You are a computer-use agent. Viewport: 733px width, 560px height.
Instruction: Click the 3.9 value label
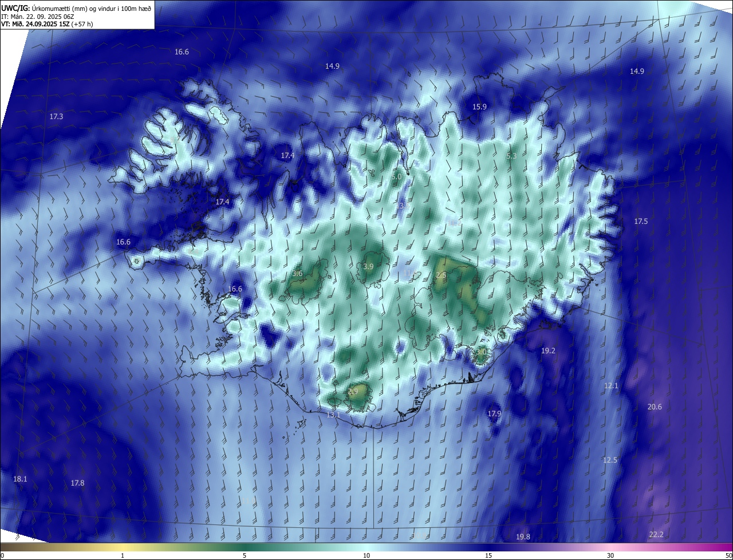coord(369,267)
